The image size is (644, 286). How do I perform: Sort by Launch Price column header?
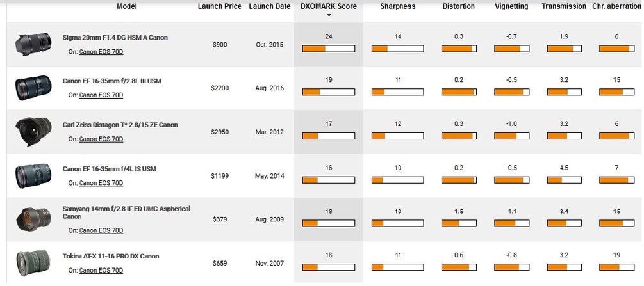click(219, 6)
